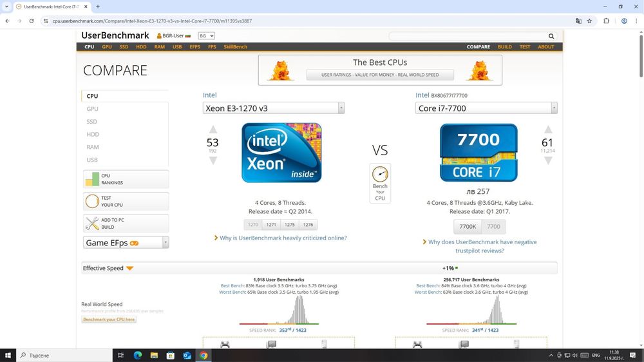Open the tab search dropdown in Chrome

[x=6, y=6]
